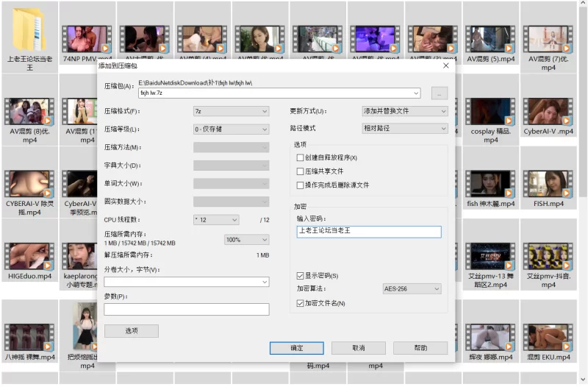Click the browse "..." button beside archive name
This screenshot has height=387, width=588.
pyautogui.click(x=439, y=93)
